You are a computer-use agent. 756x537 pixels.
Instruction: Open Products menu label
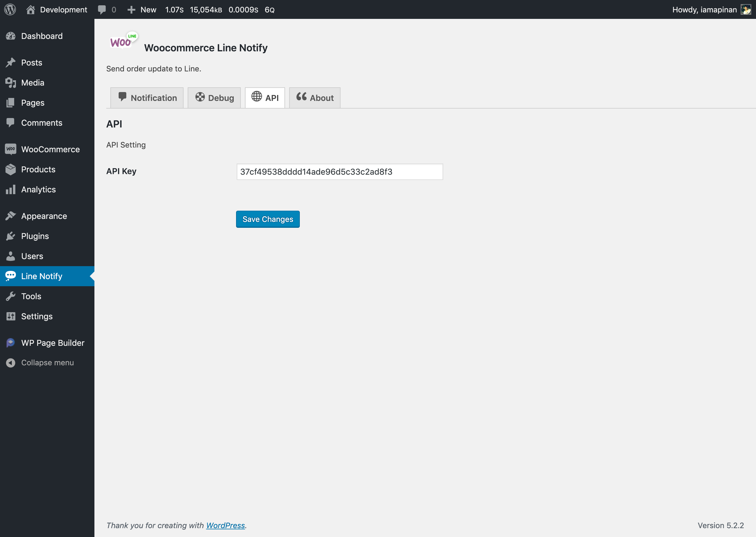coord(38,169)
